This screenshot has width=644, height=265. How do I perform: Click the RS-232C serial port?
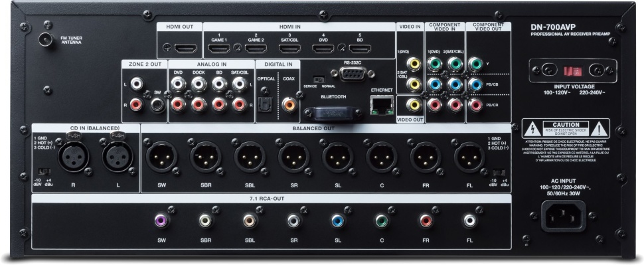point(353,74)
